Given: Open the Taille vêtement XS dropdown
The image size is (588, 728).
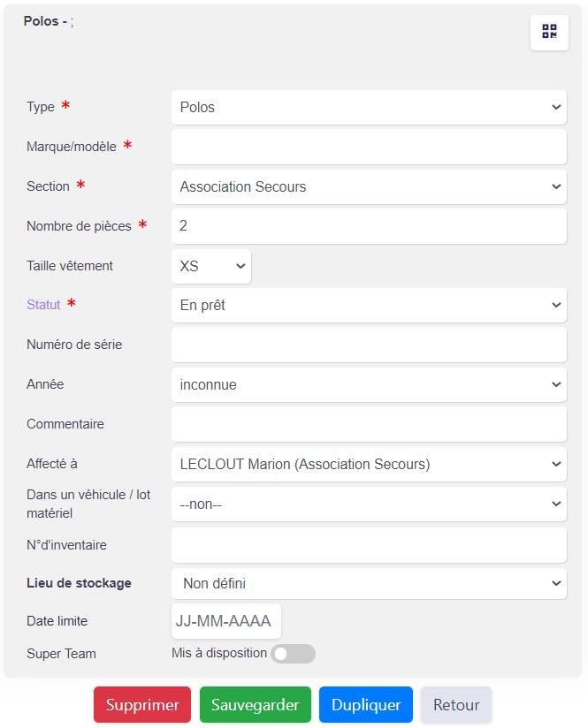Looking at the screenshot, I should point(211,266).
